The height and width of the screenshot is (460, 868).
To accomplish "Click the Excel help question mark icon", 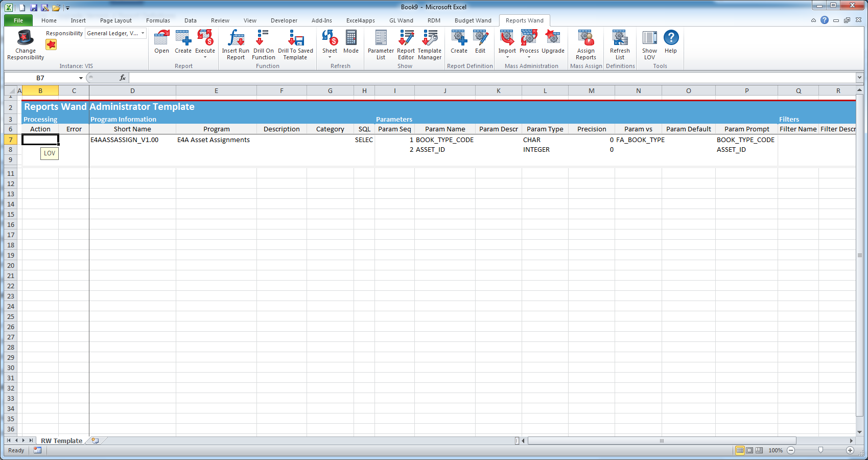I will click(x=825, y=20).
